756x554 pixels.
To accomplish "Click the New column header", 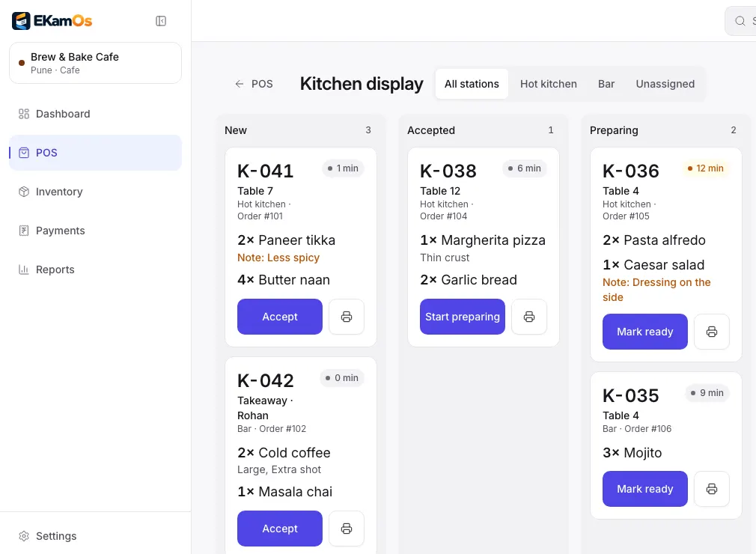I will 236,130.
